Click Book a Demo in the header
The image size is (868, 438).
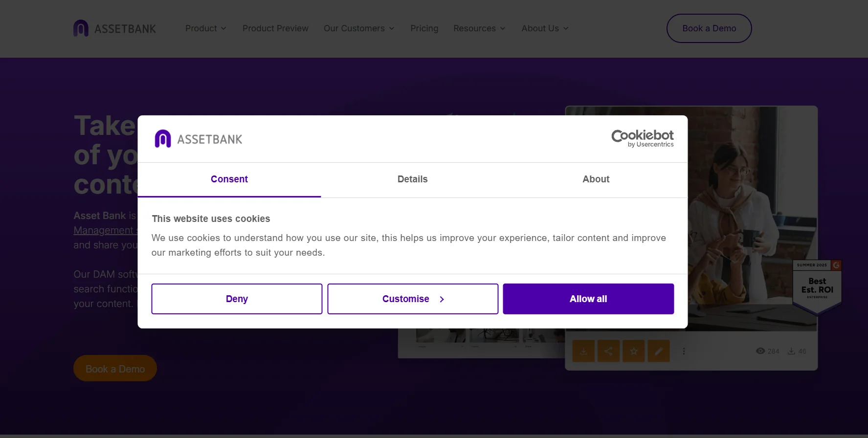click(709, 28)
